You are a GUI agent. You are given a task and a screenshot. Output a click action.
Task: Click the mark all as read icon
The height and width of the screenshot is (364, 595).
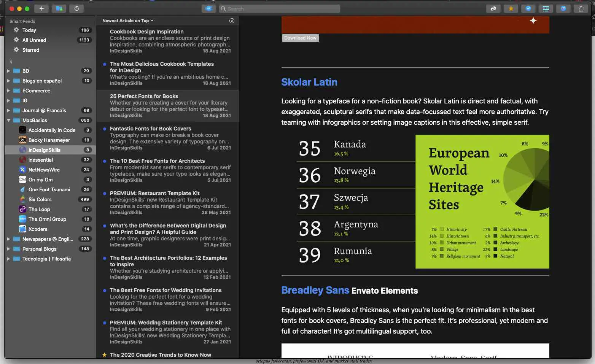click(208, 8)
